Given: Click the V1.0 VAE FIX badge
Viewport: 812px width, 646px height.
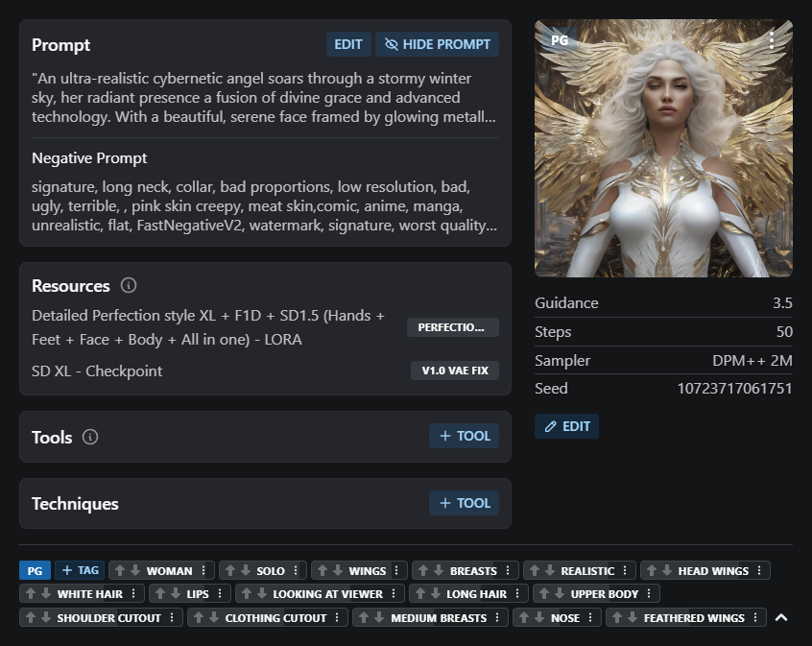Looking at the screenshot, I should click(455, 371).
